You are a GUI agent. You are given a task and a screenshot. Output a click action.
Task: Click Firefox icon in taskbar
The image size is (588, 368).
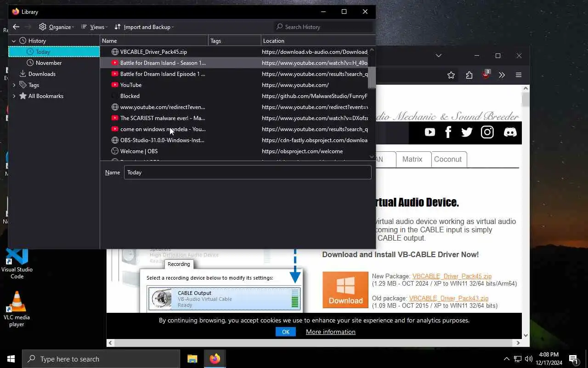pyautogui.click(x=215, y=359)
